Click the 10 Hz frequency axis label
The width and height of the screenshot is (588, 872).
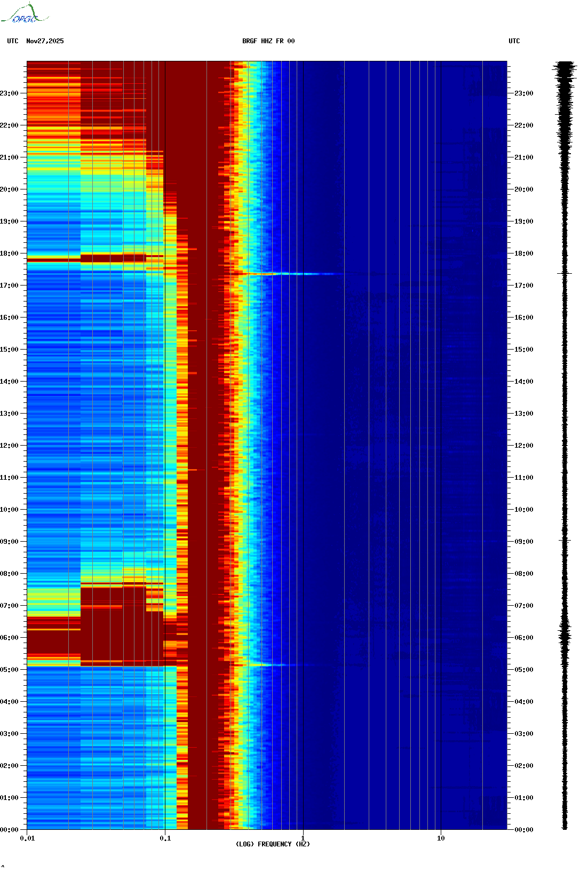point(441,838)
